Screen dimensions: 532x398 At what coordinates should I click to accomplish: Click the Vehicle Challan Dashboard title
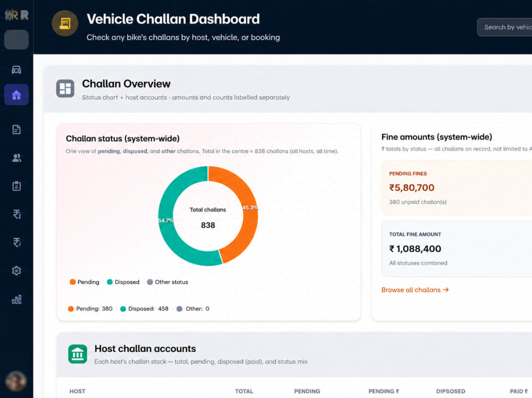coord(173,19)
